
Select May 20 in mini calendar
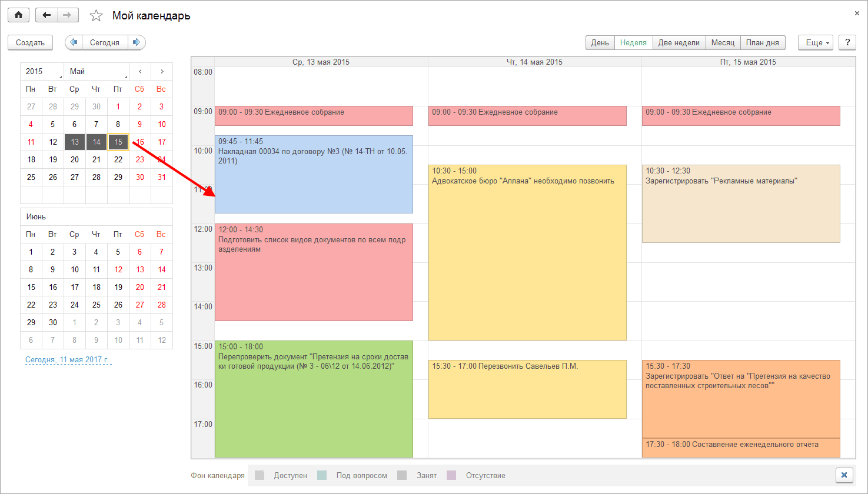point(75,159)
